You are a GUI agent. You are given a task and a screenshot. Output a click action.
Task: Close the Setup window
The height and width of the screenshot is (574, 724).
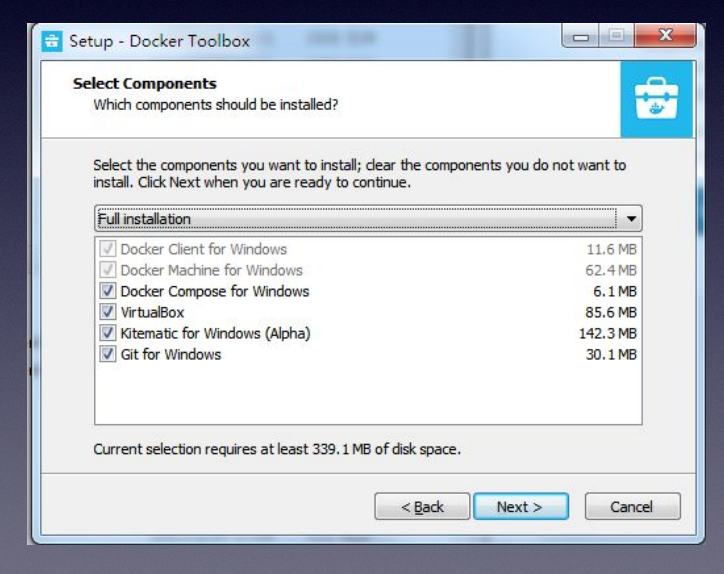click(x=665, y=36)
